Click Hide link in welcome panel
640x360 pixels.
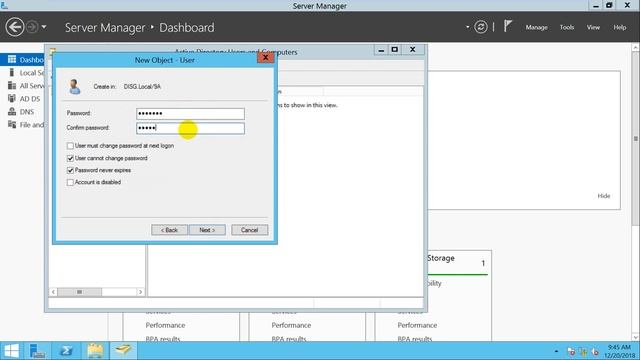pyautogui.click(x=604, y=196)
